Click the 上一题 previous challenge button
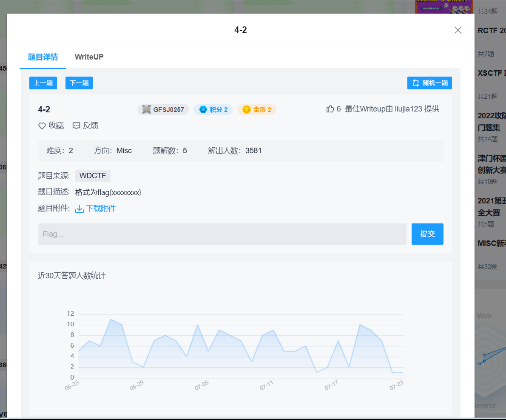Viewport: 506px width, 420px height. pos(43,83)
